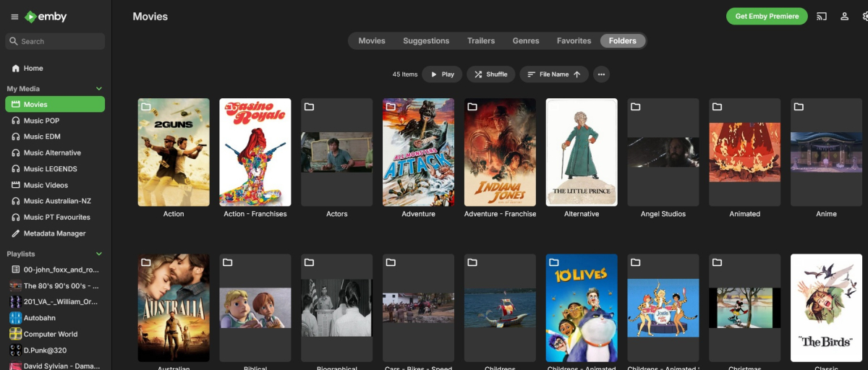Open the settings gear icon
Viewport: 868px width, 370px height.
[864, 17]
